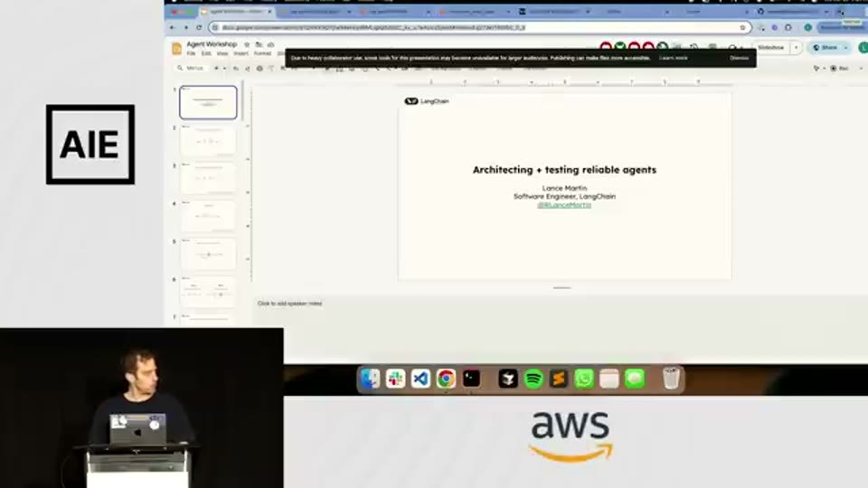868x488 pixels.
Task: Open the View menu
Action: [x=222, y=53]
